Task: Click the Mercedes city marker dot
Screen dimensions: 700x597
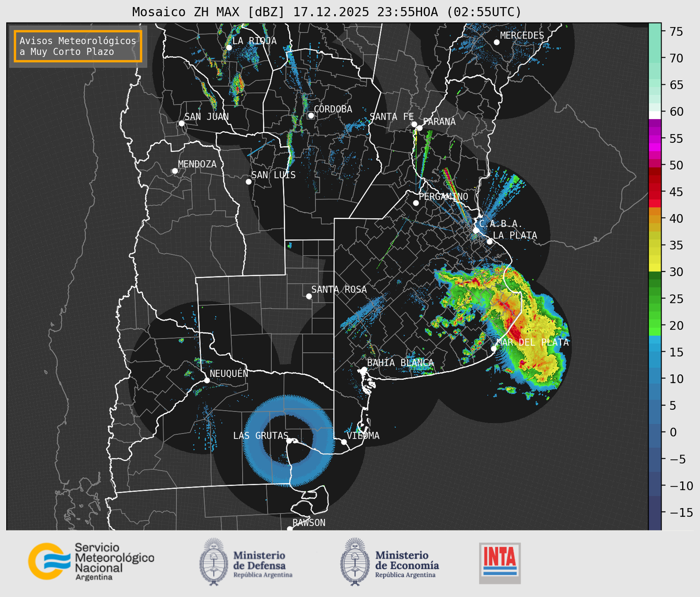Action: pos(497,42)
